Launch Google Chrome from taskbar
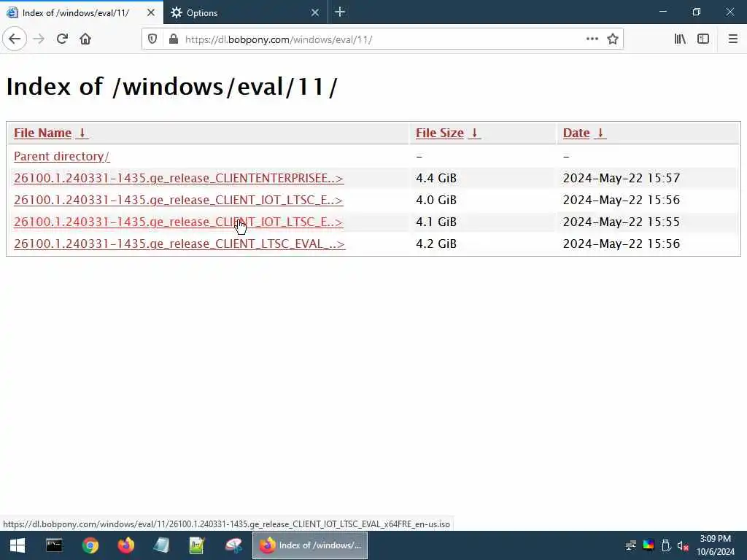The image size is (747, 560). 90,545
